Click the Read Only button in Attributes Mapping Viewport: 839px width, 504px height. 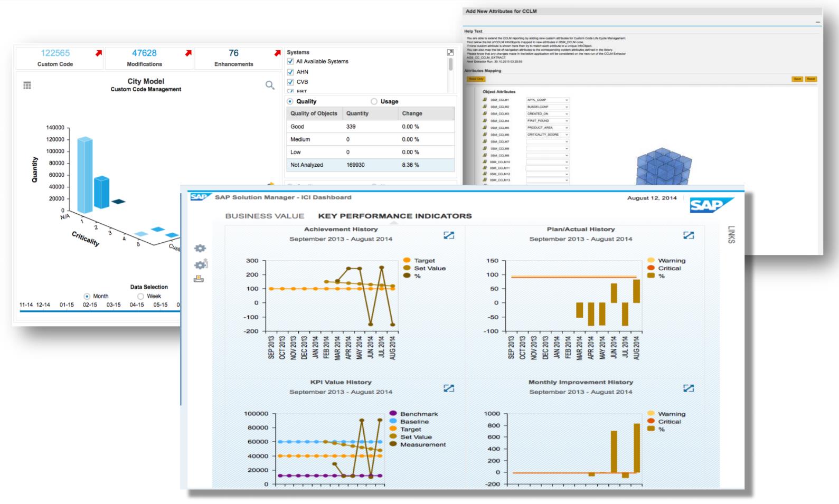click(x=476, y=79)
